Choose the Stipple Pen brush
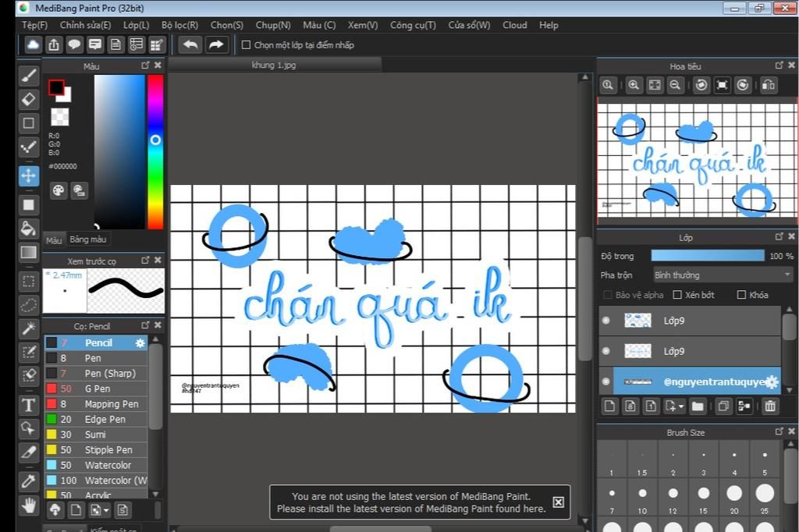 click(96, 450)
